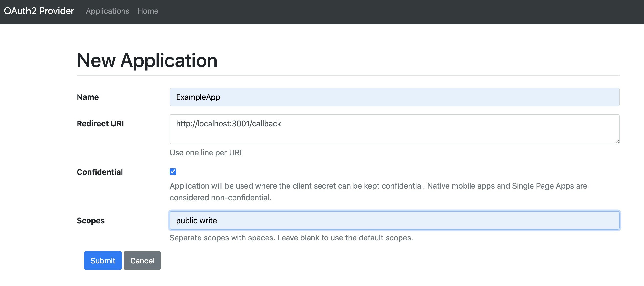
Task: Open the Applications nav item
Action: [x=108, y=11]
